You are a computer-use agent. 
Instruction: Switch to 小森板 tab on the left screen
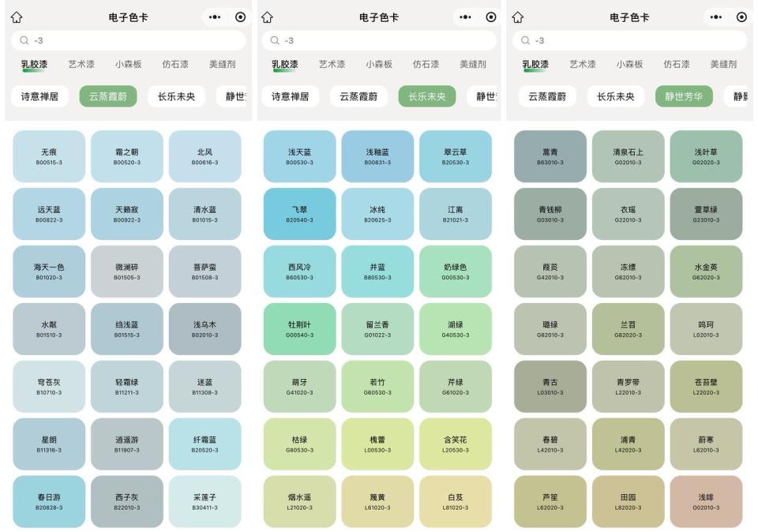point(128,64)
